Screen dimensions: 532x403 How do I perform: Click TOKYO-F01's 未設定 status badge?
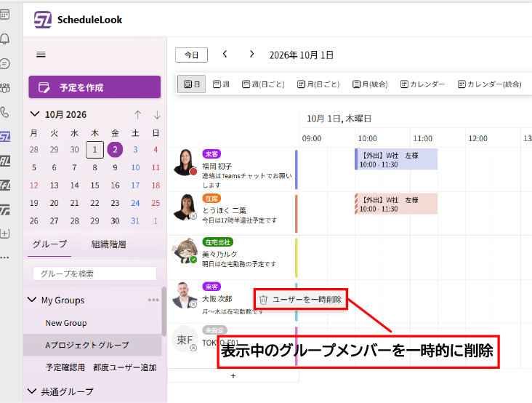click(215, 330)
